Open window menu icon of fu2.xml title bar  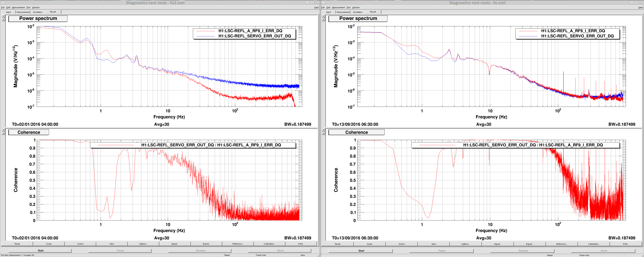click(x=3, y=3)
